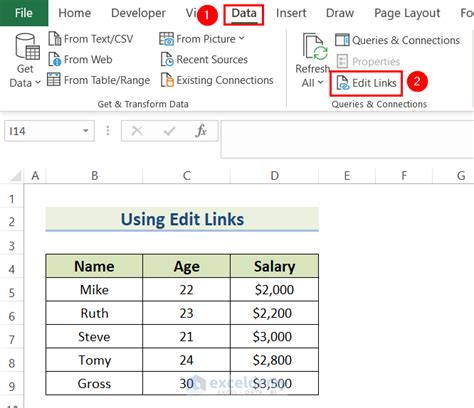Viewport: 474px width, 408px height.
Task: Click the Select All corner triangle
Action: pos(16,176)
